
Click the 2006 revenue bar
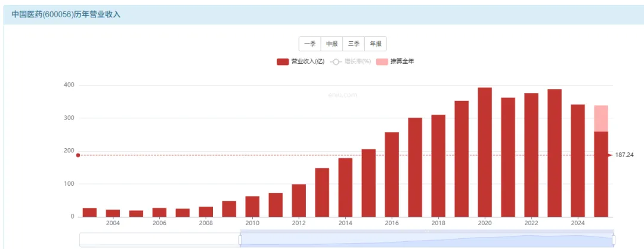(159, 213)
